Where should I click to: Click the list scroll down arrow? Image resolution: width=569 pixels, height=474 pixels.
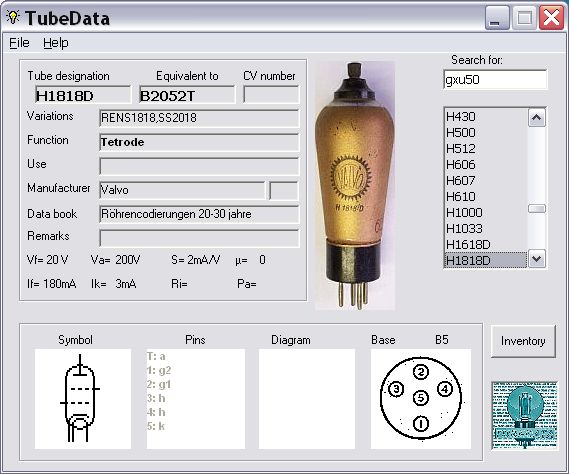[x=537, y=259]
